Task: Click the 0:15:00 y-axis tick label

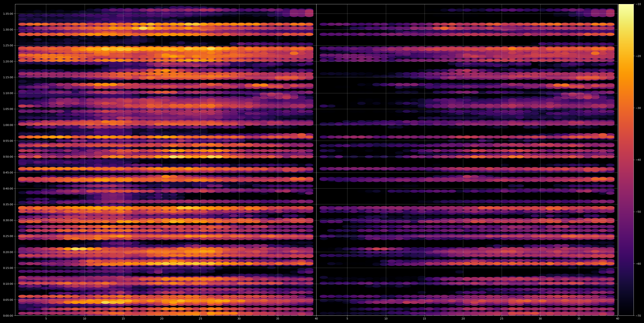Action: click(x=8, y=268)
